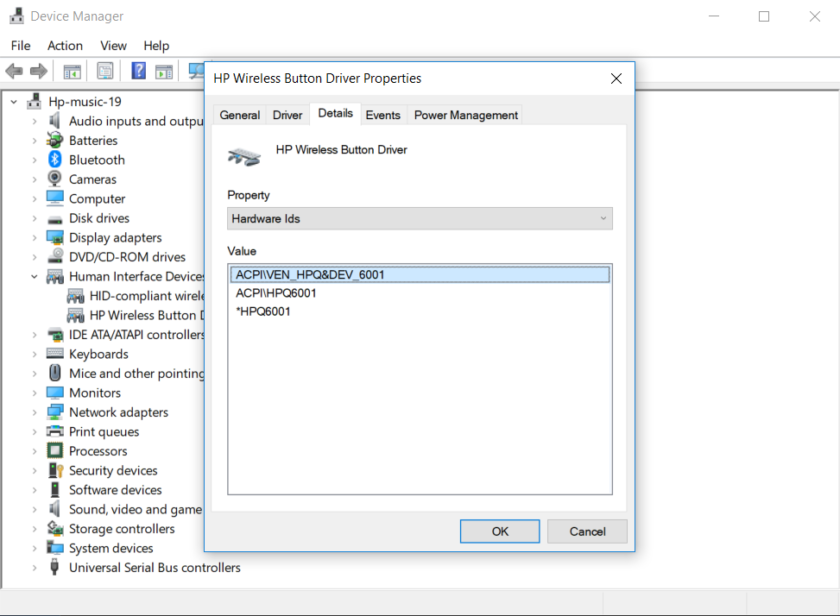Open the Help menu
Viewport: 840px width, 616px height.
[156, 46]
